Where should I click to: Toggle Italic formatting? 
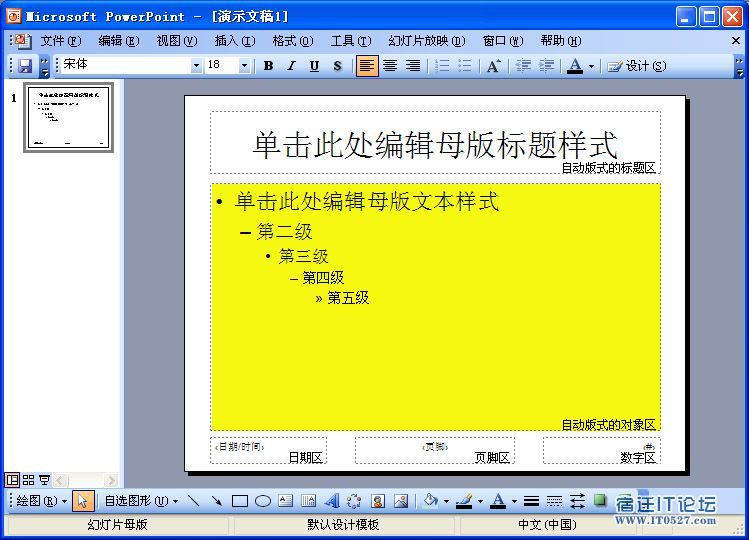pos(291,65)
